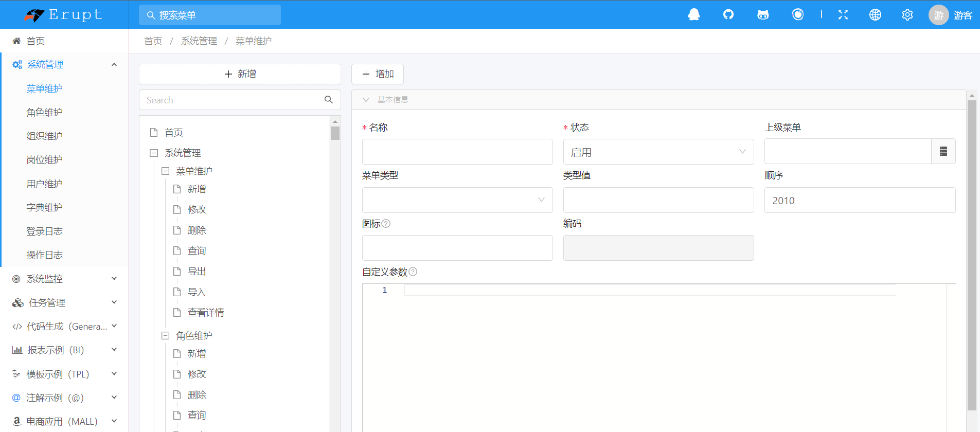This screenshot has width=980, height=432.
Task: Open the language globe icon
Action: tap(875, 14)
